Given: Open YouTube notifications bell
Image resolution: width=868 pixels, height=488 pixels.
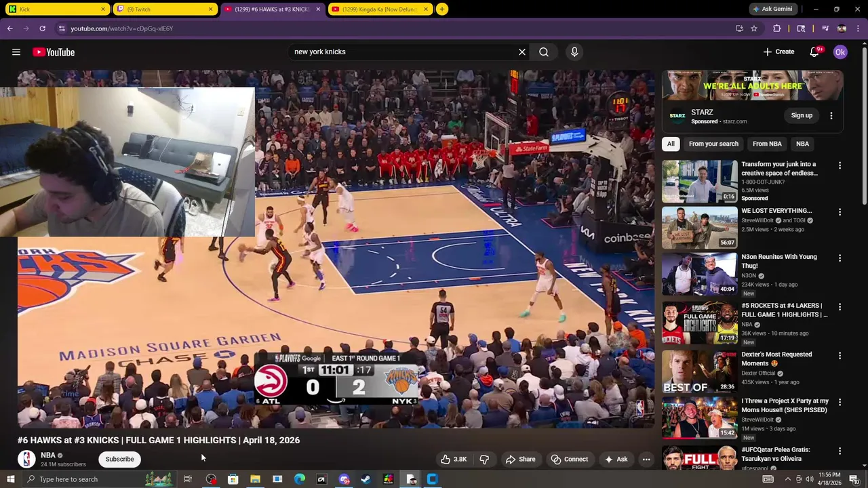Looking at the screenshot, I should [x=815, y=52].
